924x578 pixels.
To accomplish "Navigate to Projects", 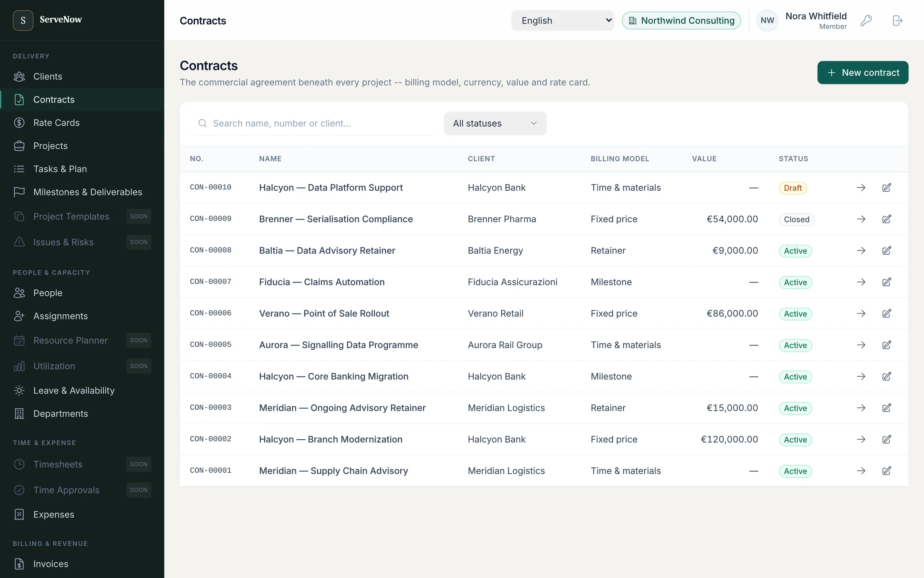I will 82,146.
